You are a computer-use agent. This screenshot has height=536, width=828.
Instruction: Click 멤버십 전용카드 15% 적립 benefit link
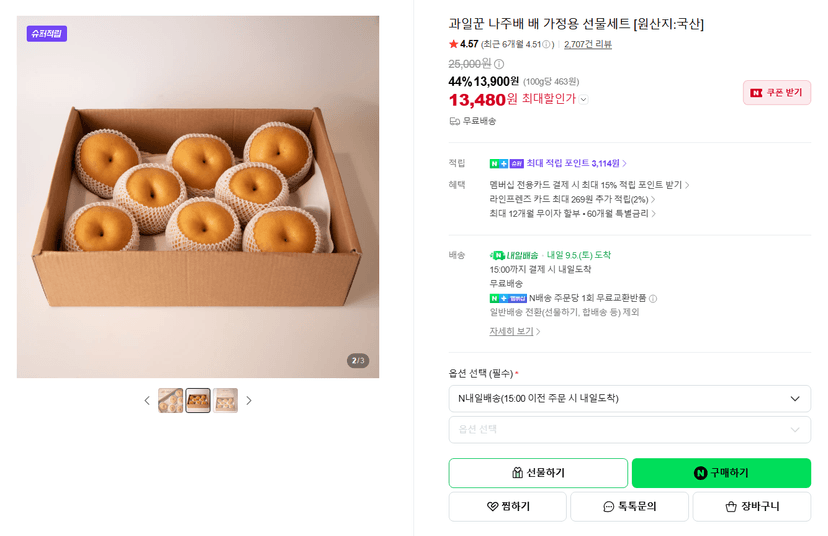[x=589, y=185]
